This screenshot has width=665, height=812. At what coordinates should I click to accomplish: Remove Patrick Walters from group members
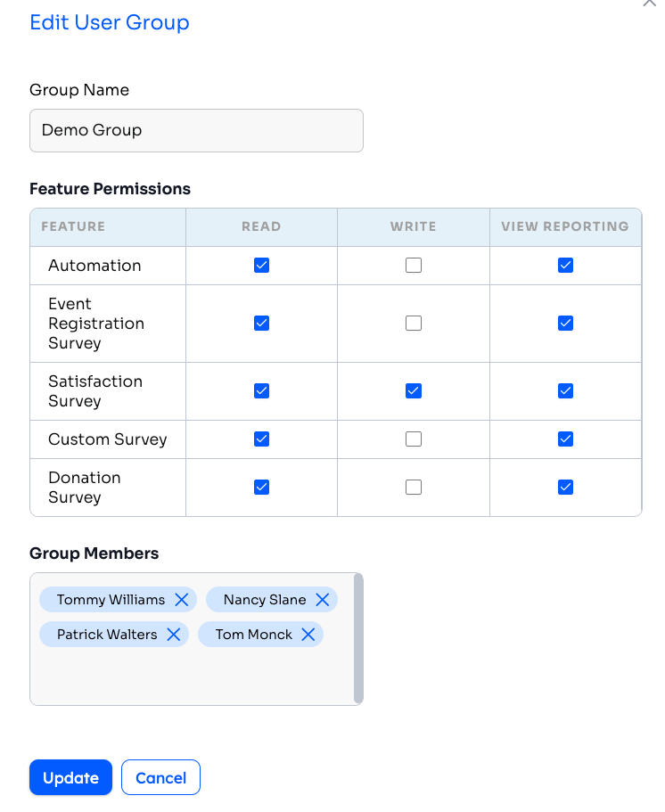pyautogui.click(x=174, y=635)
